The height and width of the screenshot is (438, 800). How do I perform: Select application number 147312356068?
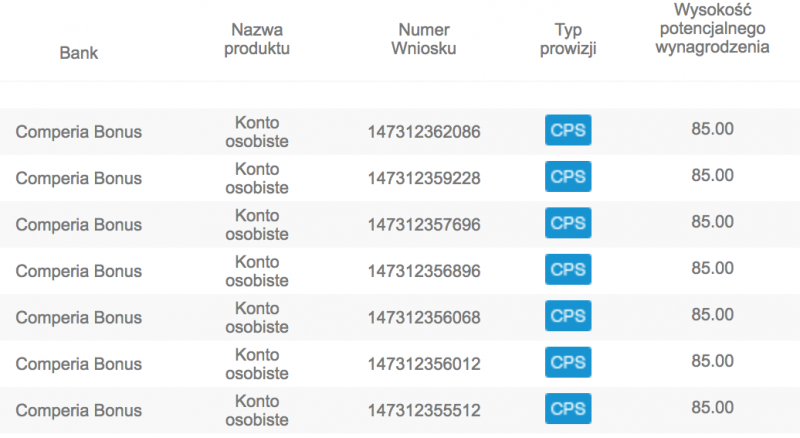click(424, 318)
